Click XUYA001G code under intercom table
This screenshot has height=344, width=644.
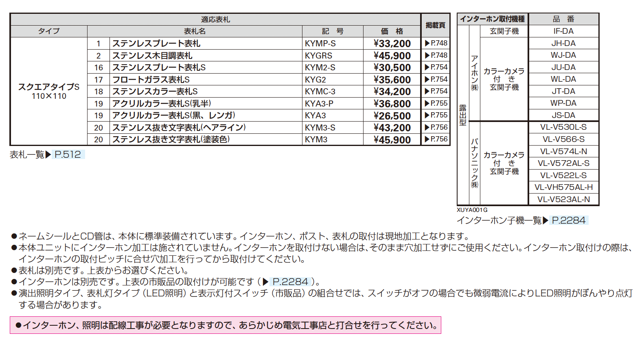472,210
